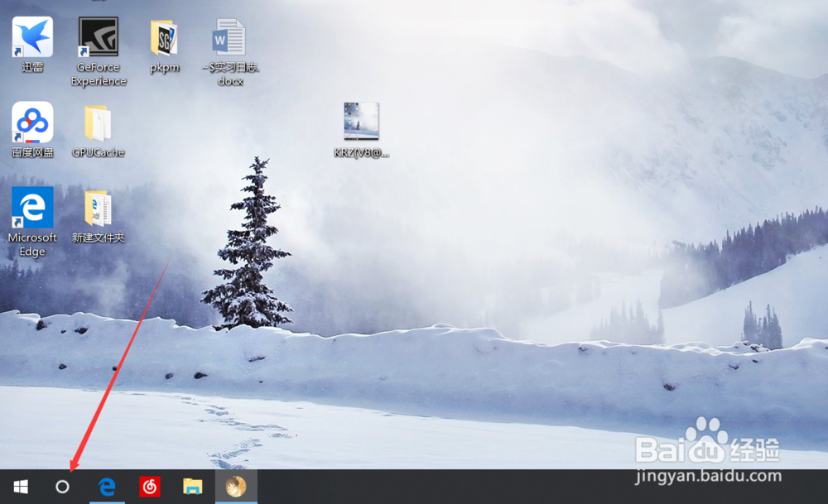The height and width of the screenshot is (504, 828).
Task: Select the KRZ(V8@... image file thumbnail
Action: click(361, 121)
